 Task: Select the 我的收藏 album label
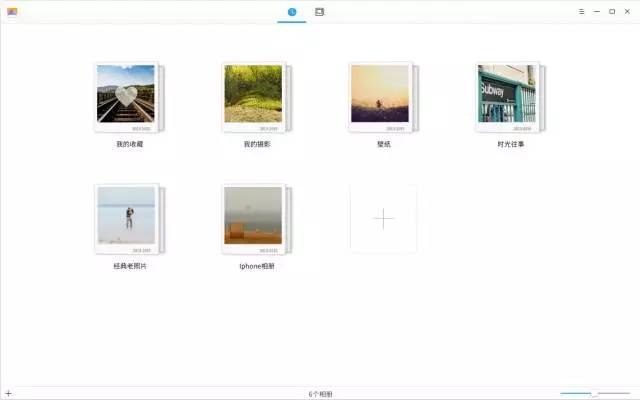pos(130,144)
